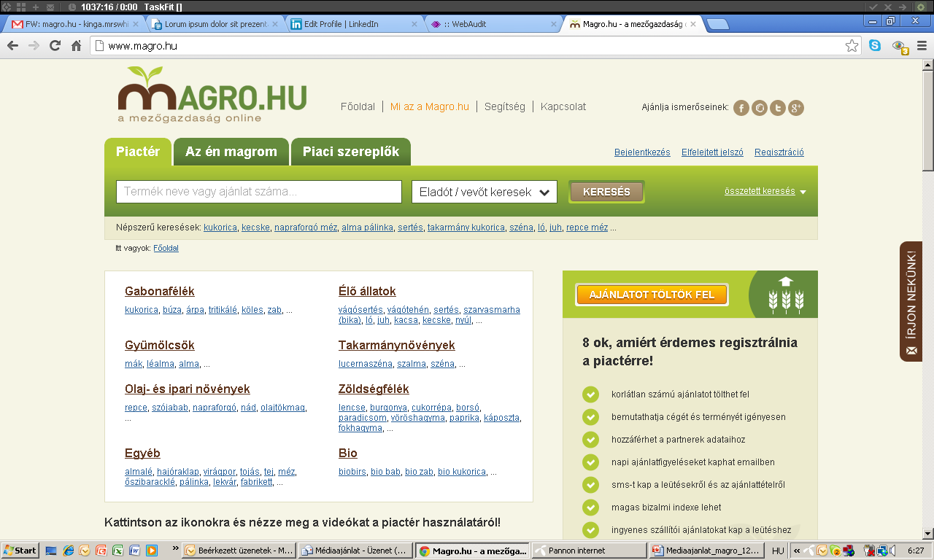Share via the Facebook round icon
Screen dimensions: 934x560
click(x=741, y=108)
